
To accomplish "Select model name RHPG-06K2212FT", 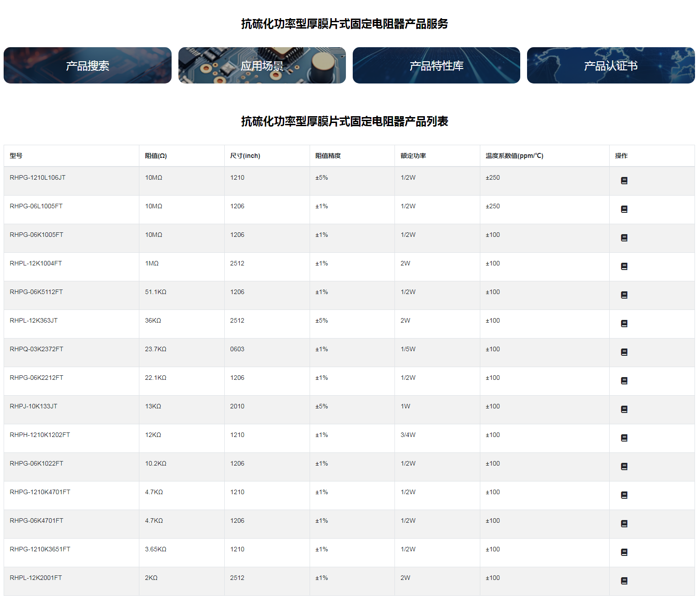I will pos(36,378).
